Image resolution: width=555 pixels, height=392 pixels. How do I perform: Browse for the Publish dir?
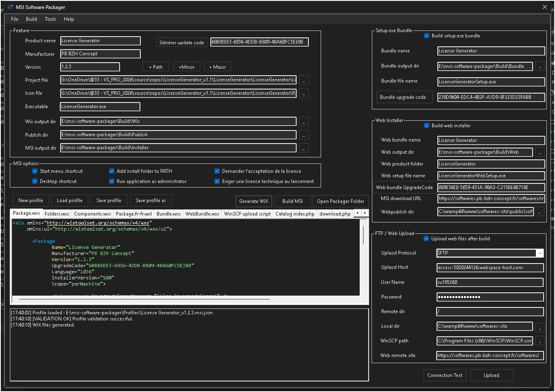[x=304, y=135]
